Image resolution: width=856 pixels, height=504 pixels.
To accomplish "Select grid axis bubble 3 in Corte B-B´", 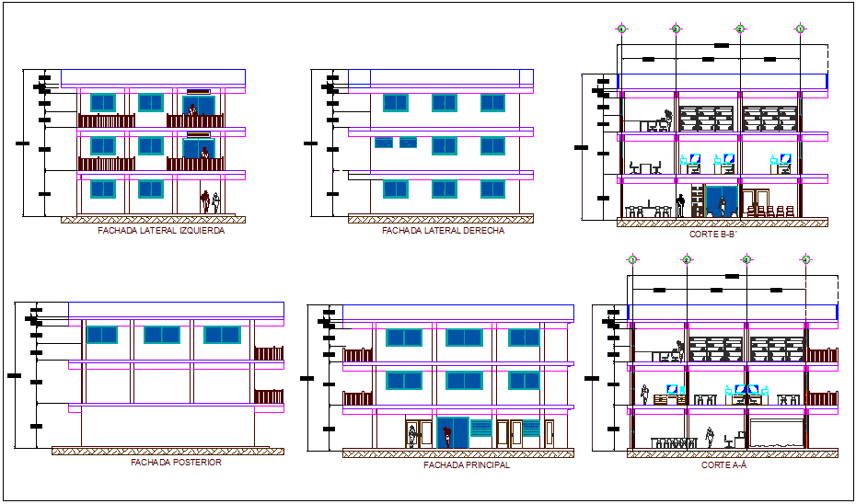I will (676, 29).
